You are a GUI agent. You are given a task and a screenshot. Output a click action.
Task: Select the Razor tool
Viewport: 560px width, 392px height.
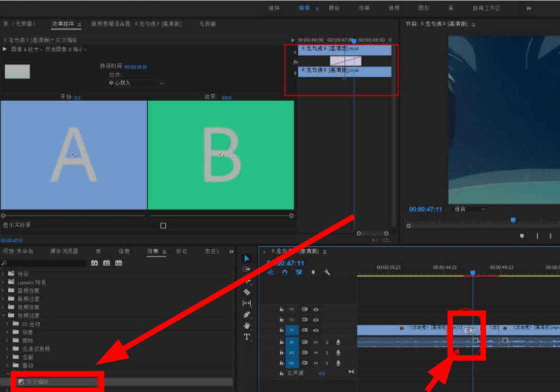coord(247,292)
